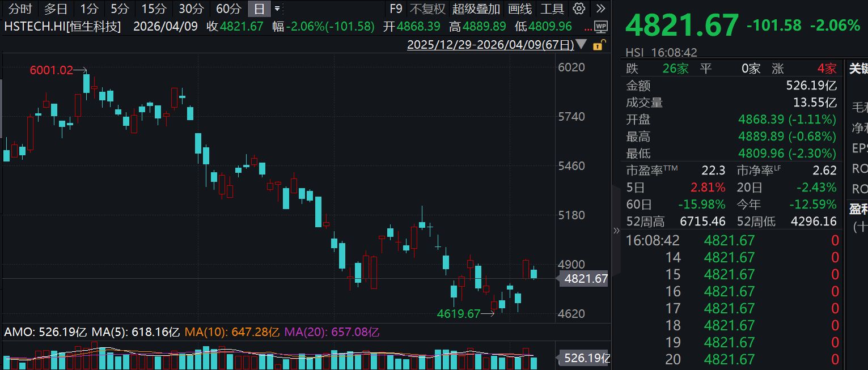Open the chart settings gear icon
868x370 pixels.
point(578,8)
